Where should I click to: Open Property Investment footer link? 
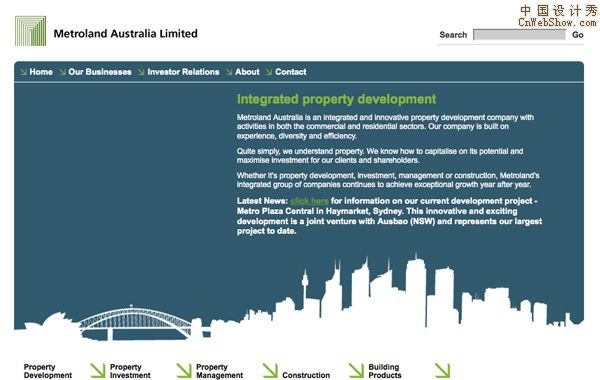tap(130, 371)
